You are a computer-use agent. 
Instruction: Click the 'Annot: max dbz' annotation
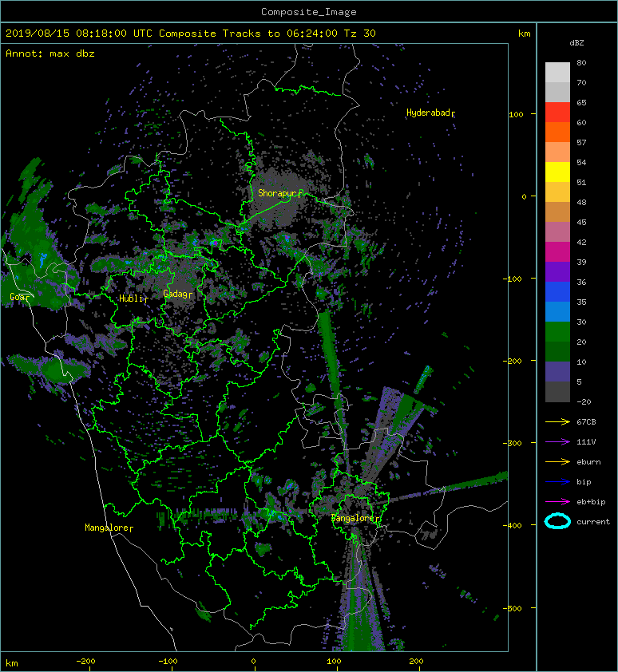pyautogui.click(x=50, y=53)
